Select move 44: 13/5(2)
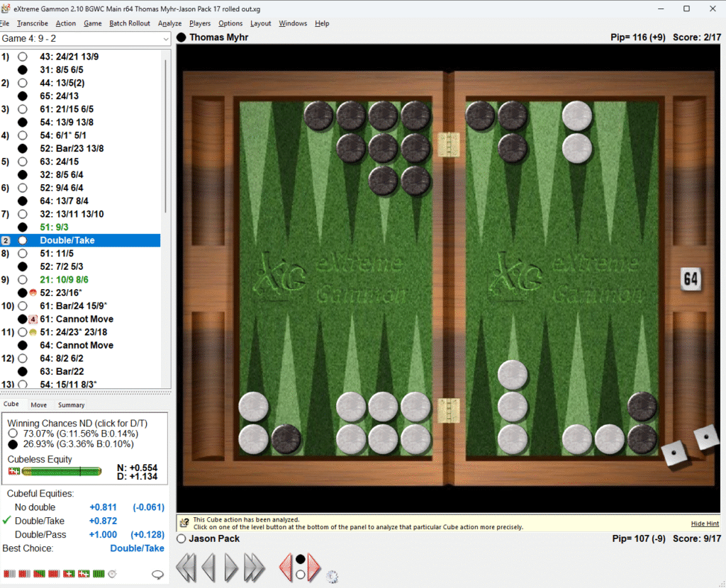 62,84
